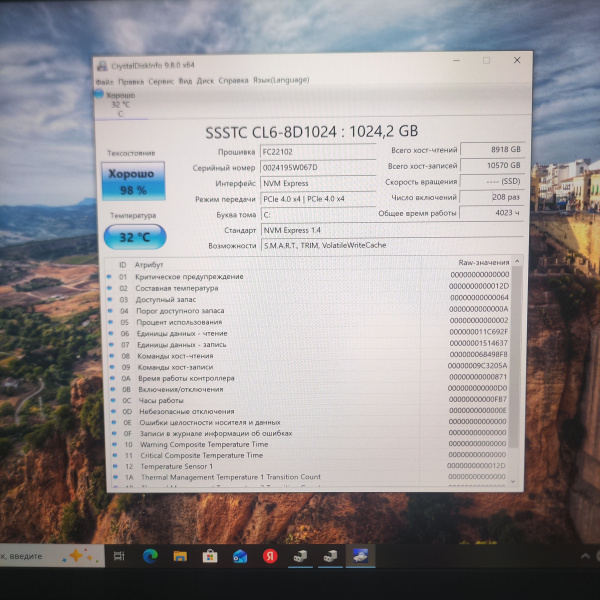Screen dimensions: 600x600
Task: Select the C: disk status tab
Action: (121, 104)
